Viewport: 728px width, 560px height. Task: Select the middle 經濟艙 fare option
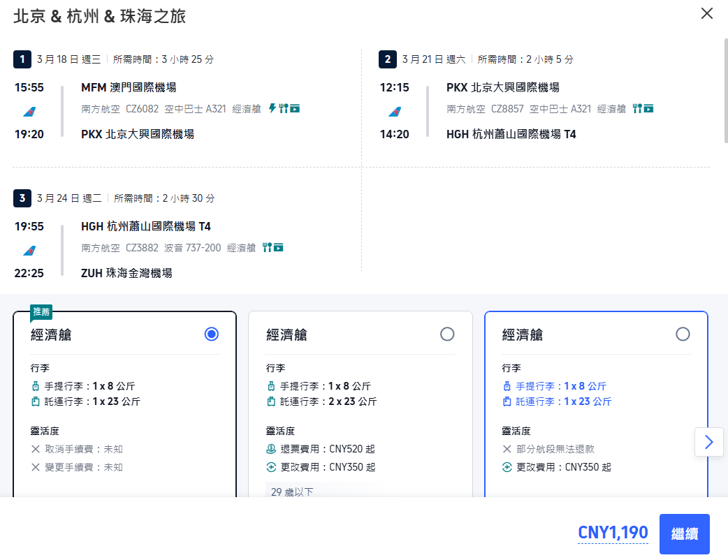(x=447, y=334)
